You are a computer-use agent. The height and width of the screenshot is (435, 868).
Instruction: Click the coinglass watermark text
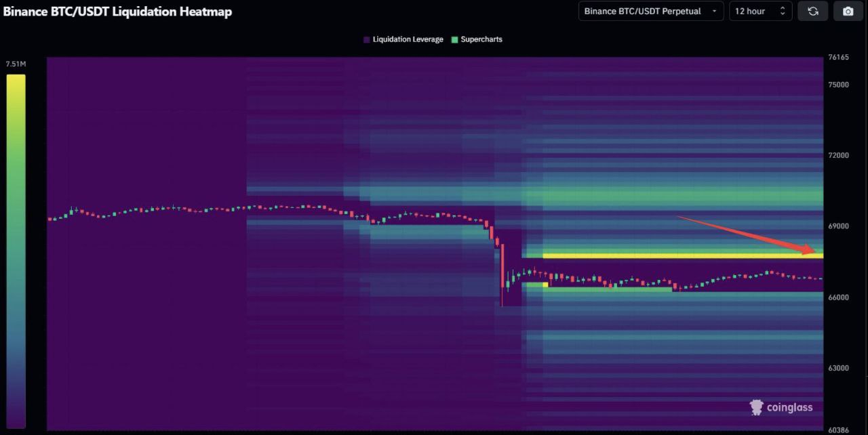click(789, 407)
